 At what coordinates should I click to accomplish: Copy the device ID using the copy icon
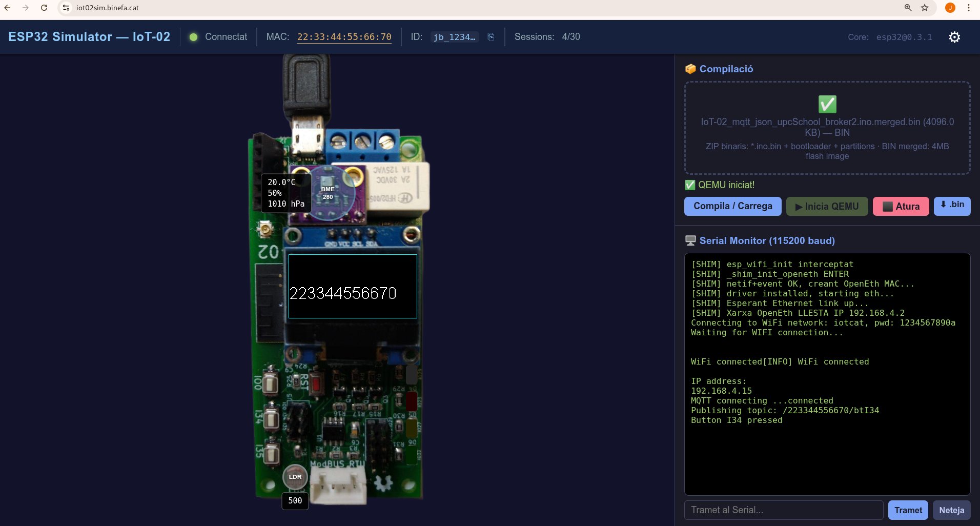pyautogui.click(x=491, y=36)
